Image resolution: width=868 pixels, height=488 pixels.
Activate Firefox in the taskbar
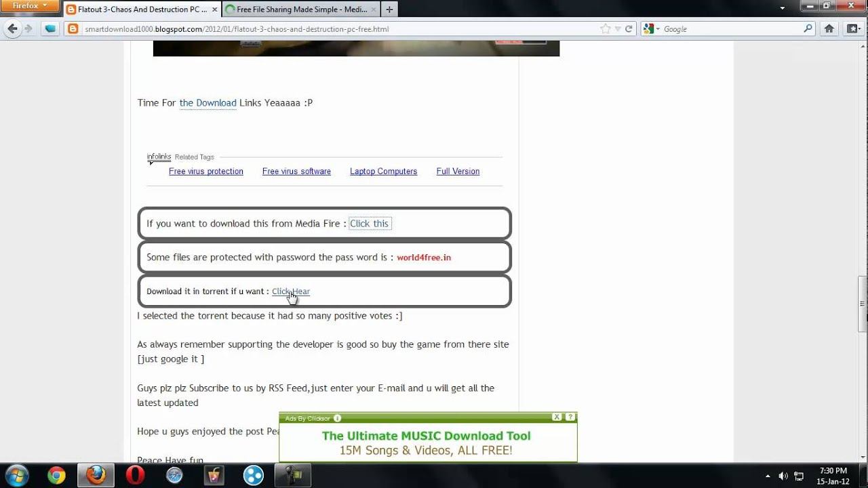pyautogui.click(x=96, y=476)
